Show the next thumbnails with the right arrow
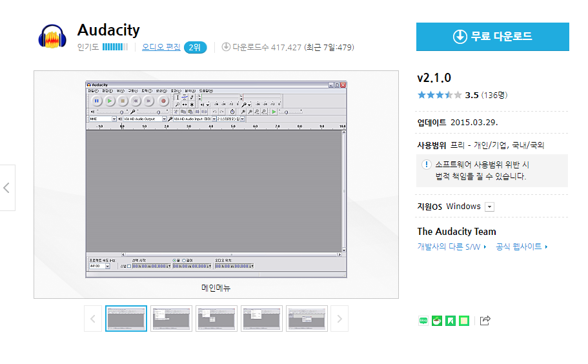This screenshot has height=364, width=588. [x=340, y=319]
